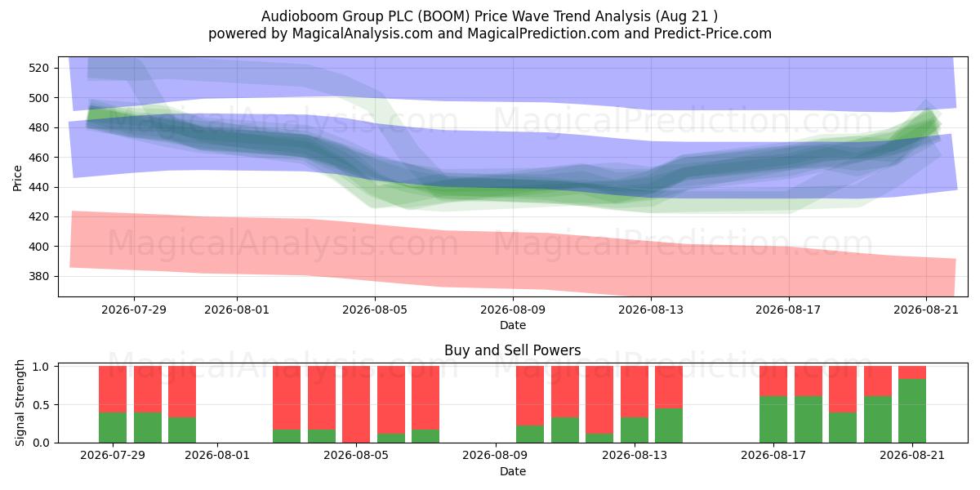Image resolution: width=980 pixels, height=490 pixels.
Task: Click 2026-08-17 date tick under Buy and Sell Powers
Action: [x=773, y=456]
